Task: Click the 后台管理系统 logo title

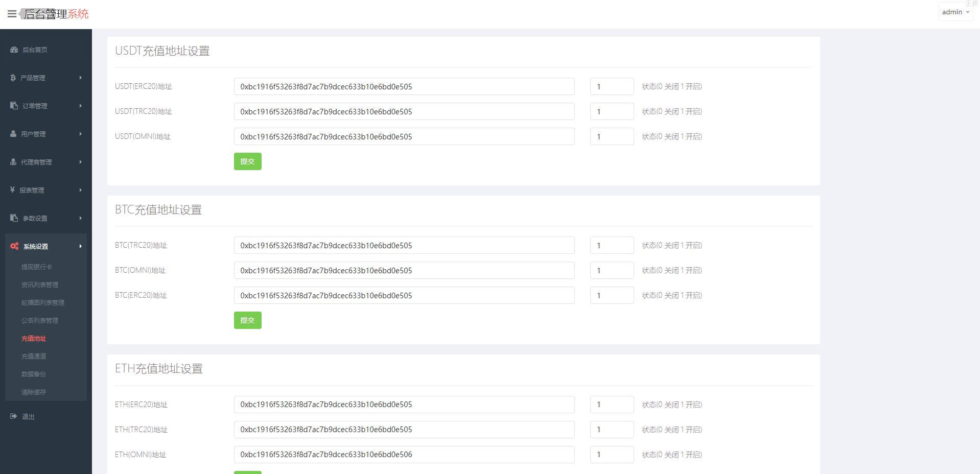Action: click(x=56, y=14)
